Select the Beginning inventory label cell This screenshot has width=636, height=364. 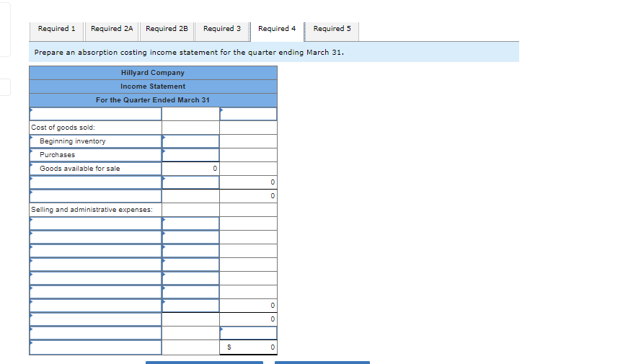pos(96,141)
